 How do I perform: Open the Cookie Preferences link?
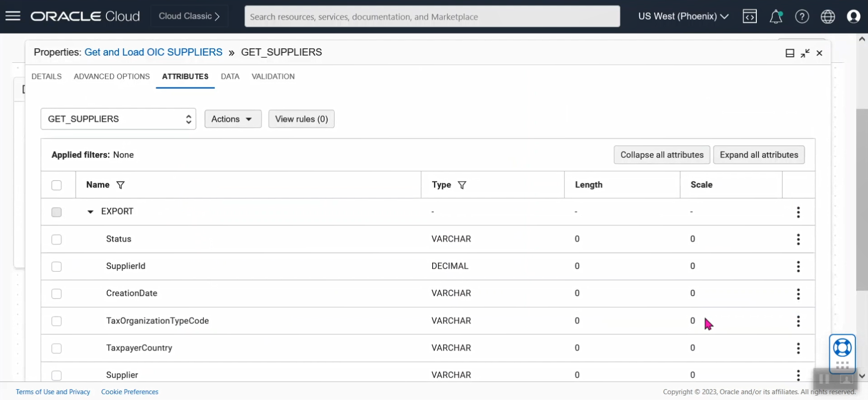tap(130, 392)
